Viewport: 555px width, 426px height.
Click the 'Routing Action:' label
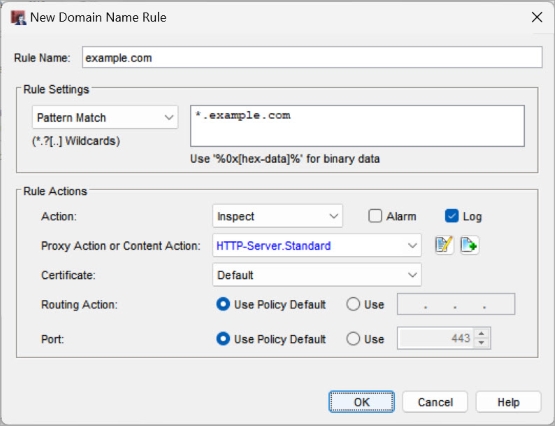(x=79, y=304)
